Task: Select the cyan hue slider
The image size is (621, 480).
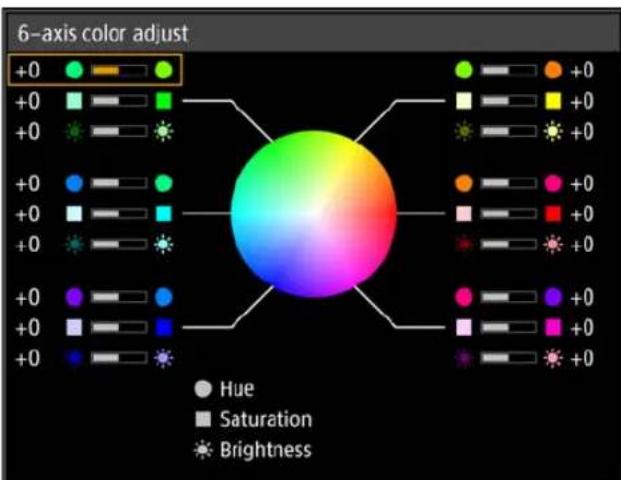Action: 119,183
